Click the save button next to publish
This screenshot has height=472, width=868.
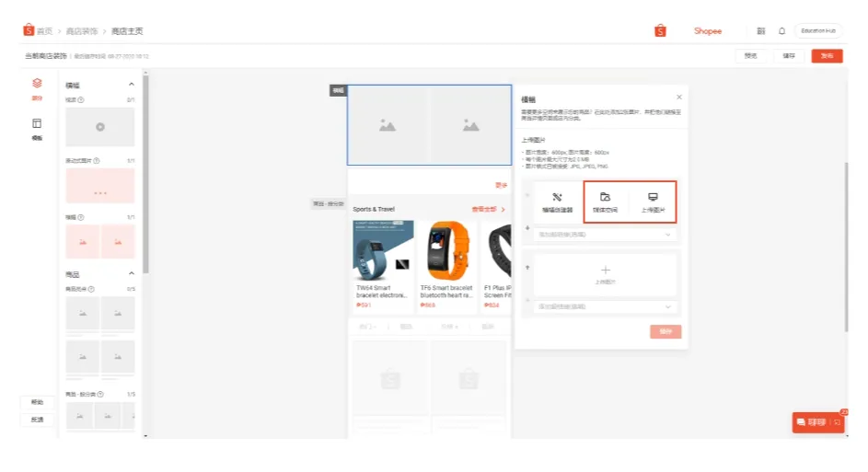(x=788, y=56)
